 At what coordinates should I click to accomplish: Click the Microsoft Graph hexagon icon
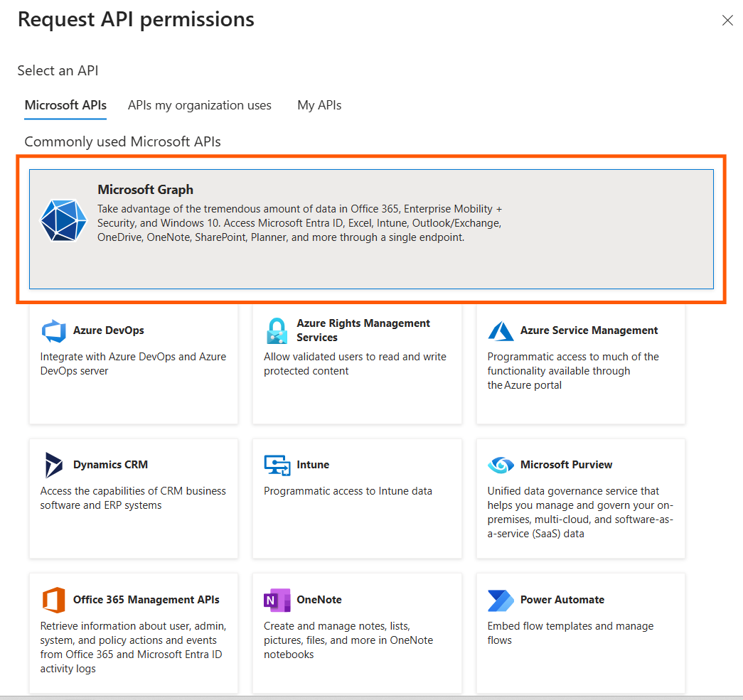click(63, 220)
